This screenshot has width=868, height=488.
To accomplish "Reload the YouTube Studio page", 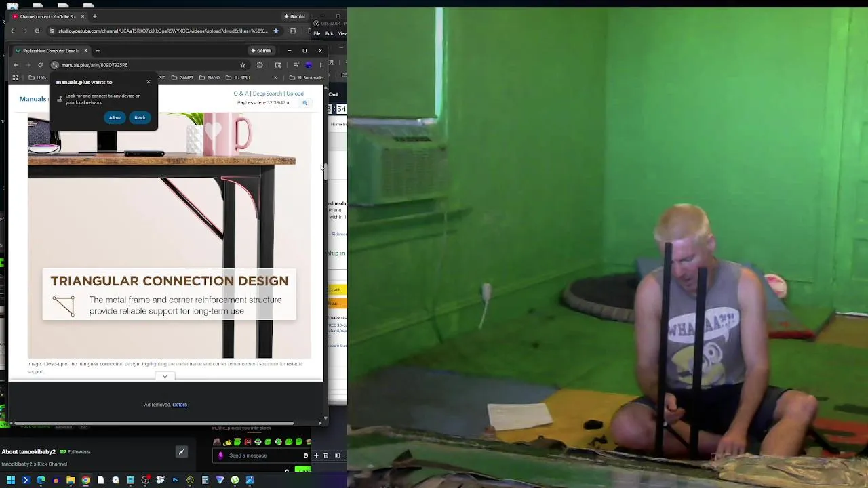I will coord(36,30).
